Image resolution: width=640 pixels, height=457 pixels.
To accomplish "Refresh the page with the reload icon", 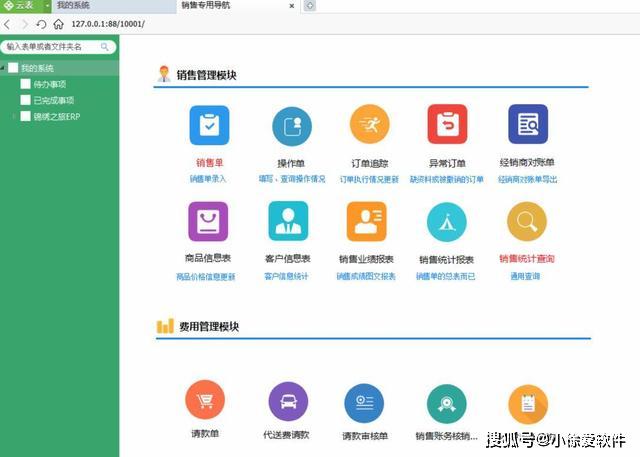I will 41,24.
